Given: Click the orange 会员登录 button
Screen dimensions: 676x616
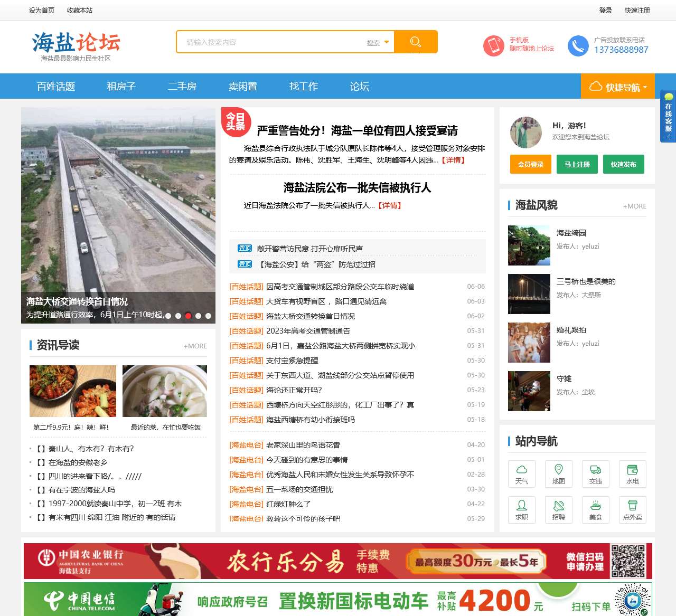Looking at the screenshot, I should point(530,164).
